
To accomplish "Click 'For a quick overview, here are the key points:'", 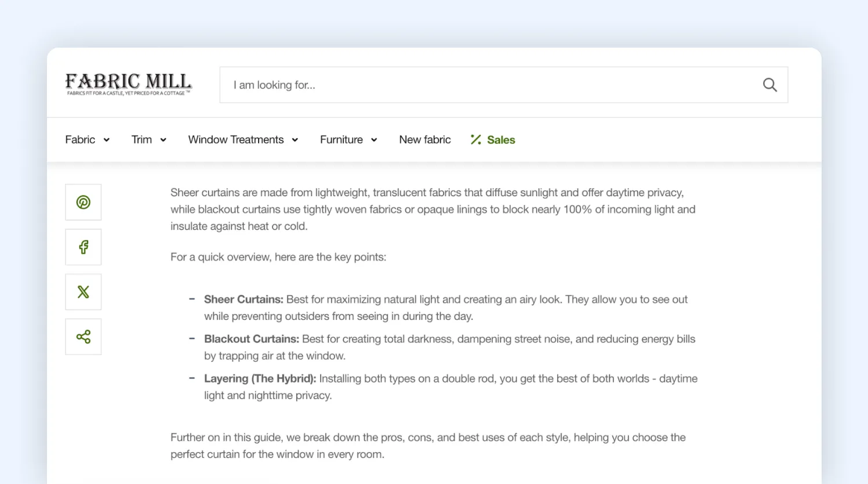I will [278, 257].
